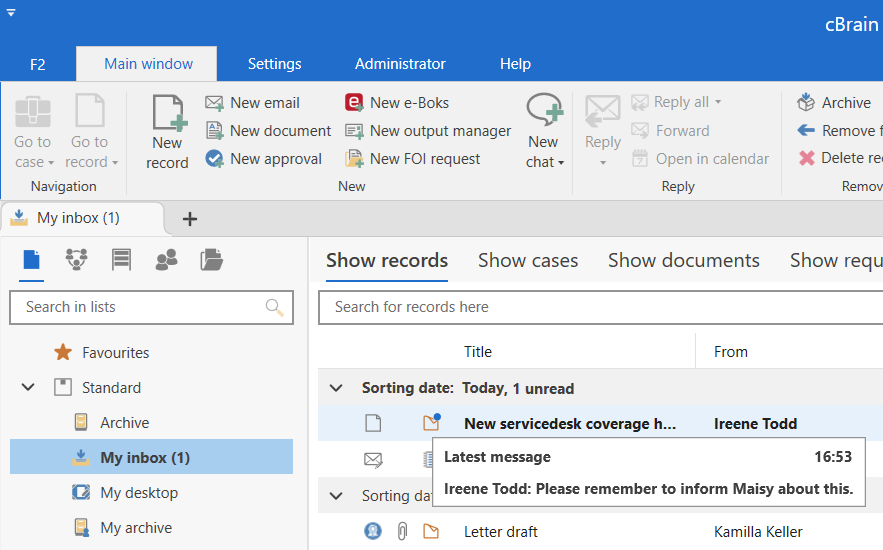Click the Go to case briefcase icon
The image size is (883, 550).
33,111
